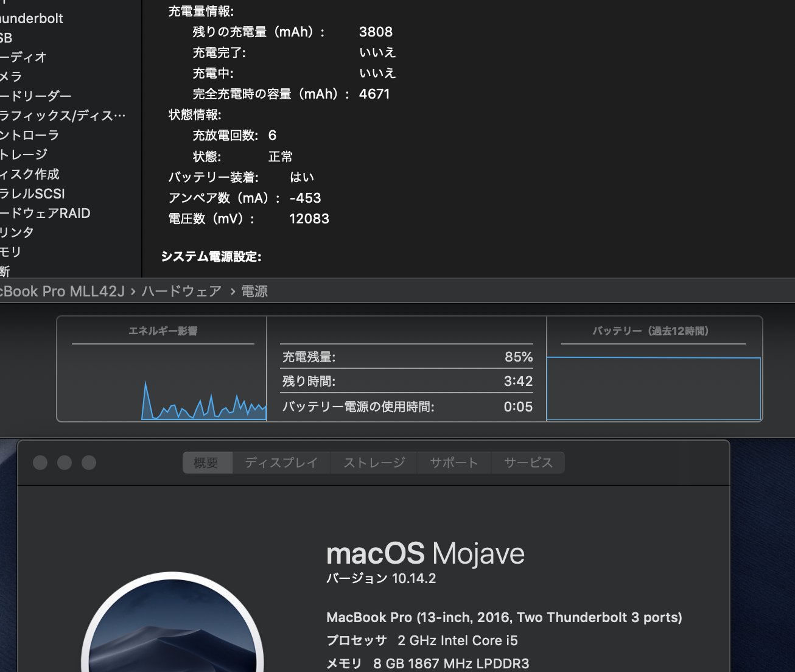
Task: Click バッテリー電源の使用時間 0:05 value
Action: 519,407
